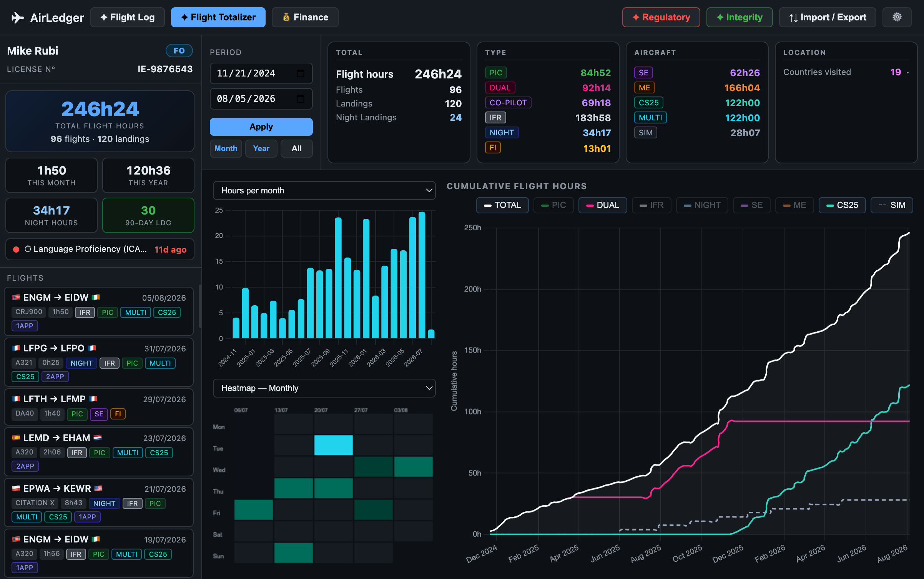
Task: Toggle the TOTAL series in cumulative chart legend
Action: (x=502, y=205)
